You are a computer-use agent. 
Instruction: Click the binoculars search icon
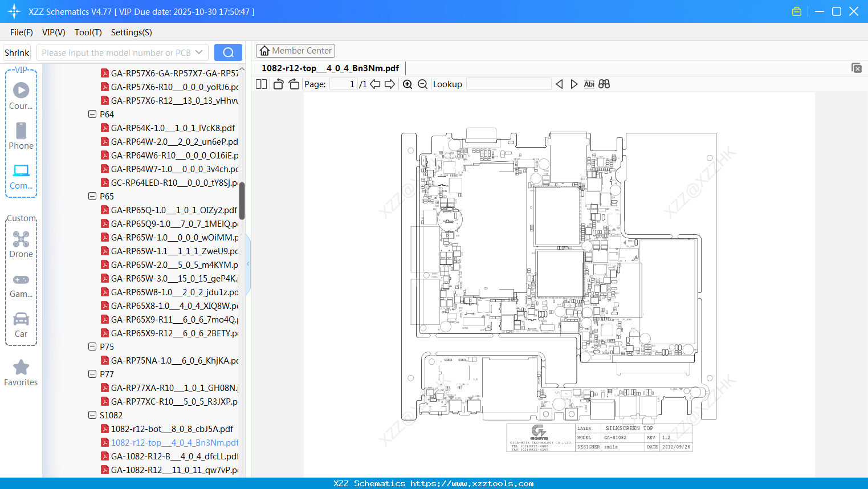(604, 84)
